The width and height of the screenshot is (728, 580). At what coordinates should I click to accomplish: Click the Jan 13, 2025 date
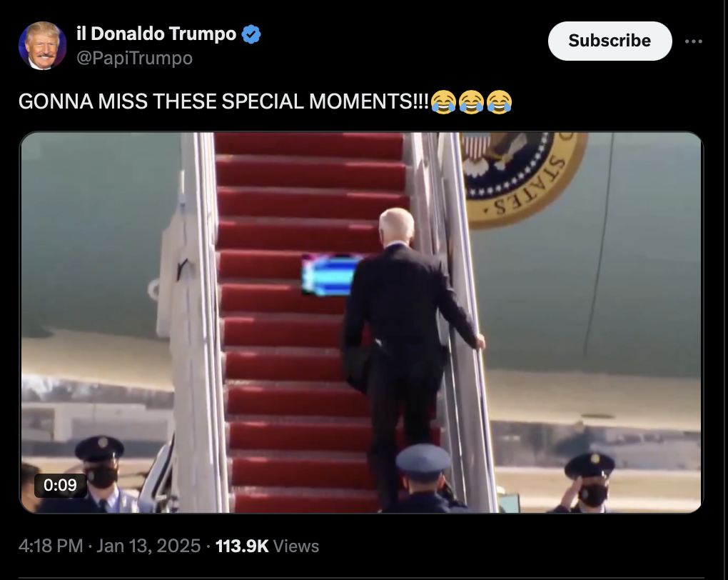tap(148, 546)
